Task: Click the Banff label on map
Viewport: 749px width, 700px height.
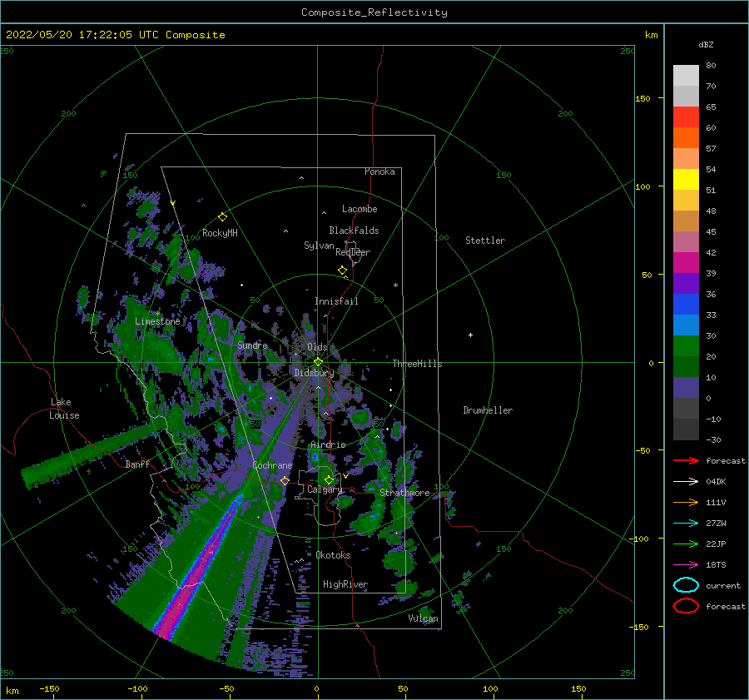Action: tap(137, 464)
